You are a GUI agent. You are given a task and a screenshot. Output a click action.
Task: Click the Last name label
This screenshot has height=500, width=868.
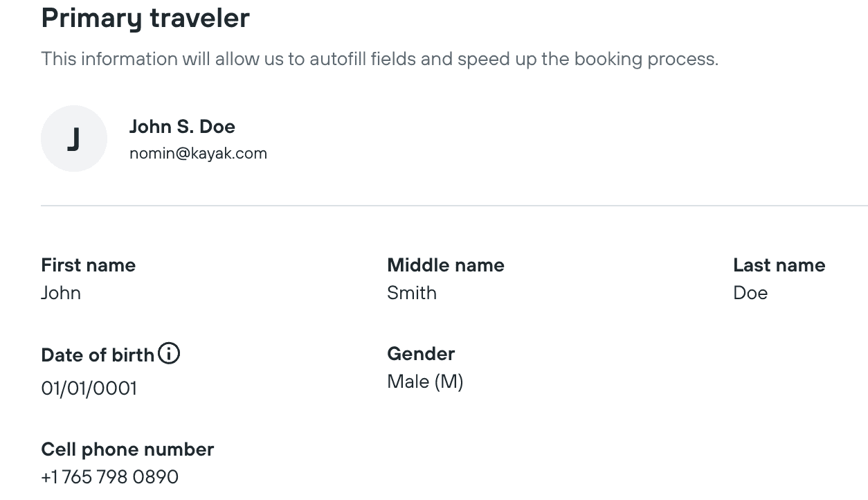coord(779,265)
